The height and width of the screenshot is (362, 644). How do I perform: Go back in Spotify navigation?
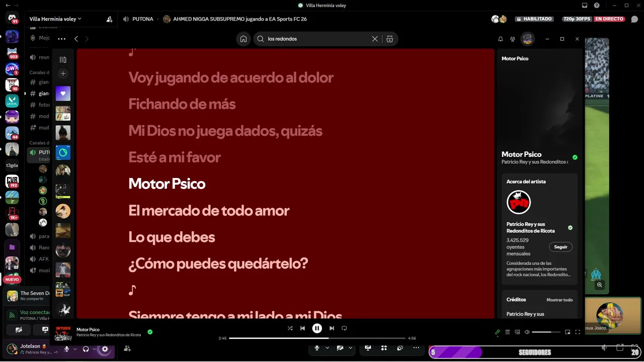(76, 39)
